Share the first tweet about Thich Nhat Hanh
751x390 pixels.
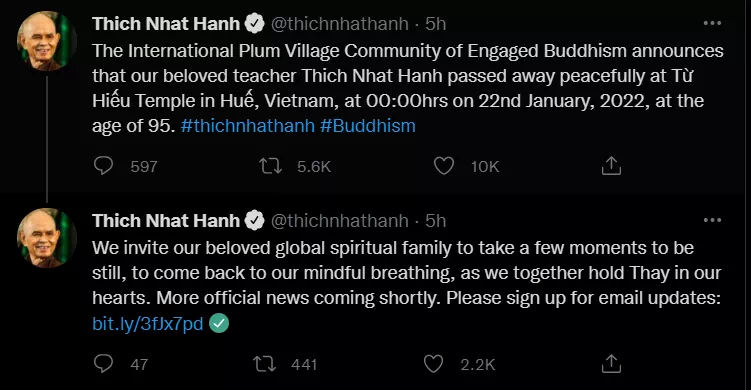611,166
